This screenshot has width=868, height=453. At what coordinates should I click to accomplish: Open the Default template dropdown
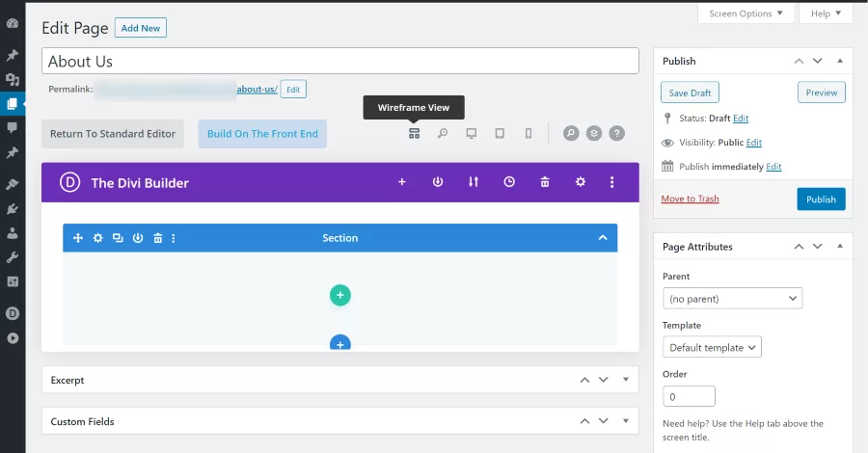coord(712,347)
